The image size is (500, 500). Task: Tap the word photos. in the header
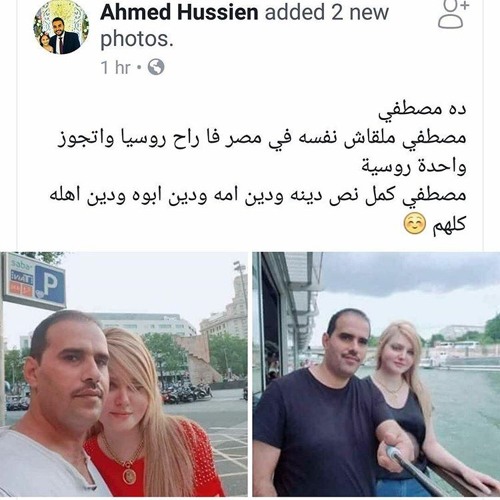point(137,39)
